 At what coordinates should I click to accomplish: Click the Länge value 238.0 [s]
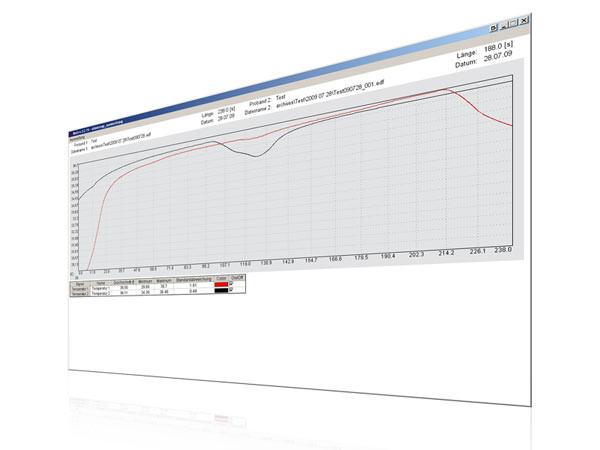point(227,111)
